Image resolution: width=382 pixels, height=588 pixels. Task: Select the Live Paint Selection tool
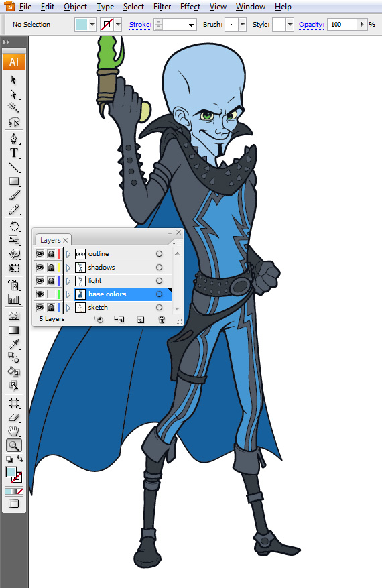click(14, 385)
